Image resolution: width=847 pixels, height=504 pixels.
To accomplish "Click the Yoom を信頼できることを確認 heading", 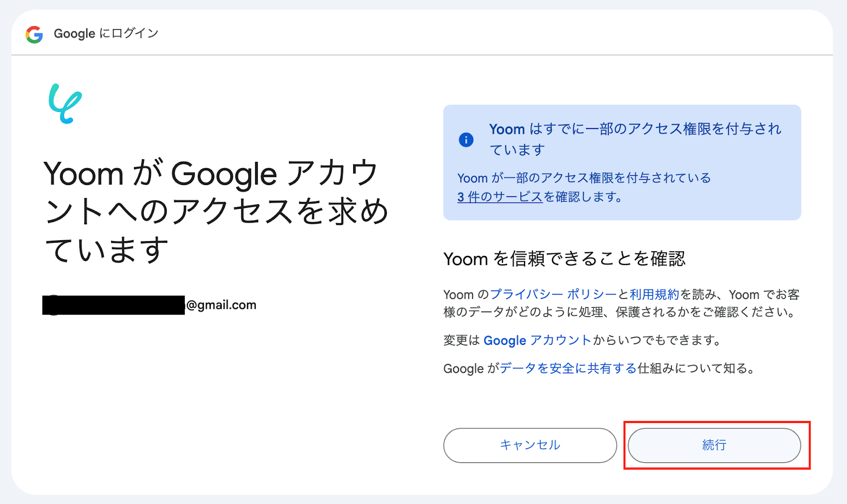I will pos(564,259).
